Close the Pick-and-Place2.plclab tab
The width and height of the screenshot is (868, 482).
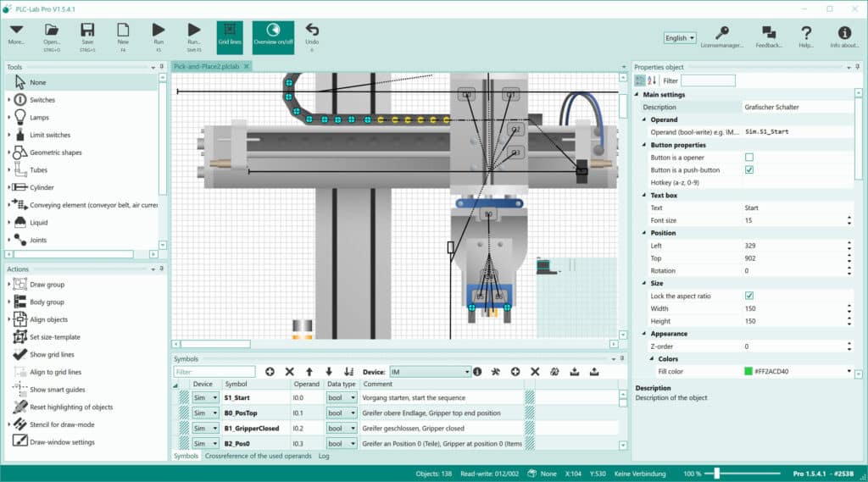(x=247, y=66)
